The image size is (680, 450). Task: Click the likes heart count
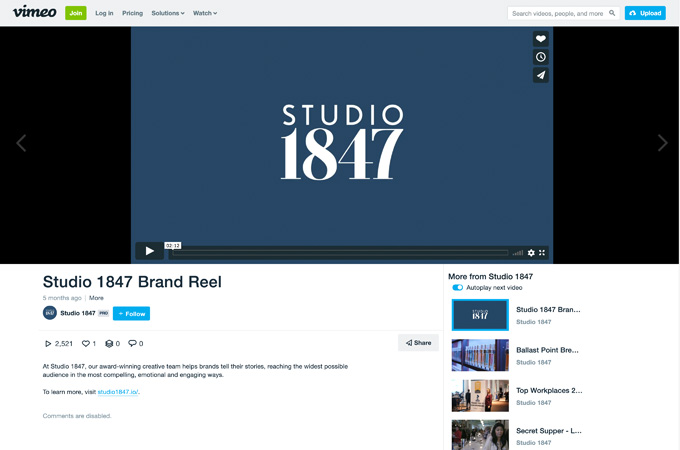(89, 343)
